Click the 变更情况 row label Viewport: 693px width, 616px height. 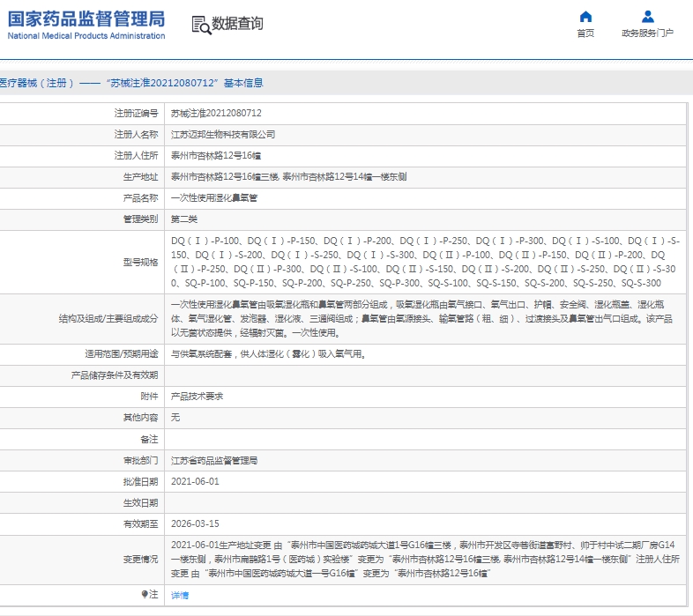[140, 559]
